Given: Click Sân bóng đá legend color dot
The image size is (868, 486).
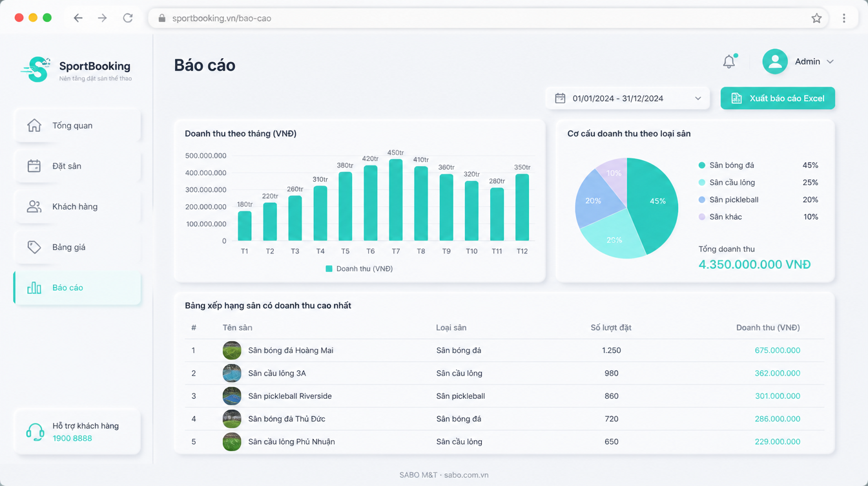Looking at the screenshot, I should tap(702, 165).
